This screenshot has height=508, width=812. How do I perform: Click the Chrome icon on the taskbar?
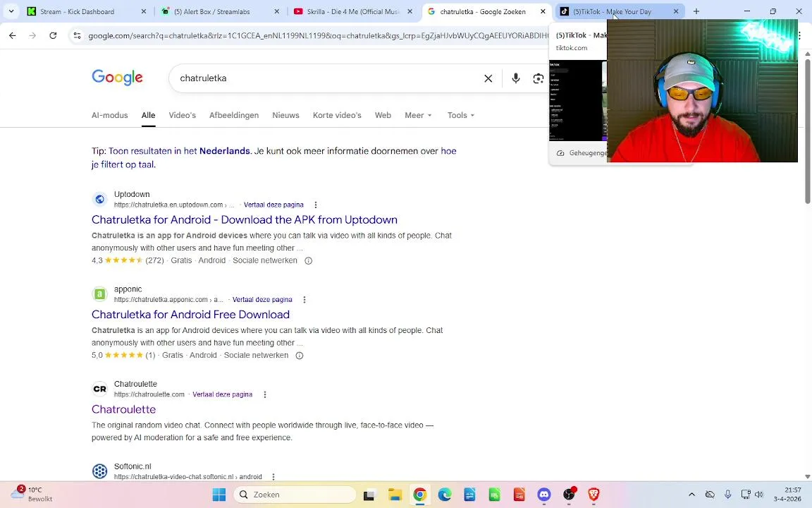coord(420,495)
